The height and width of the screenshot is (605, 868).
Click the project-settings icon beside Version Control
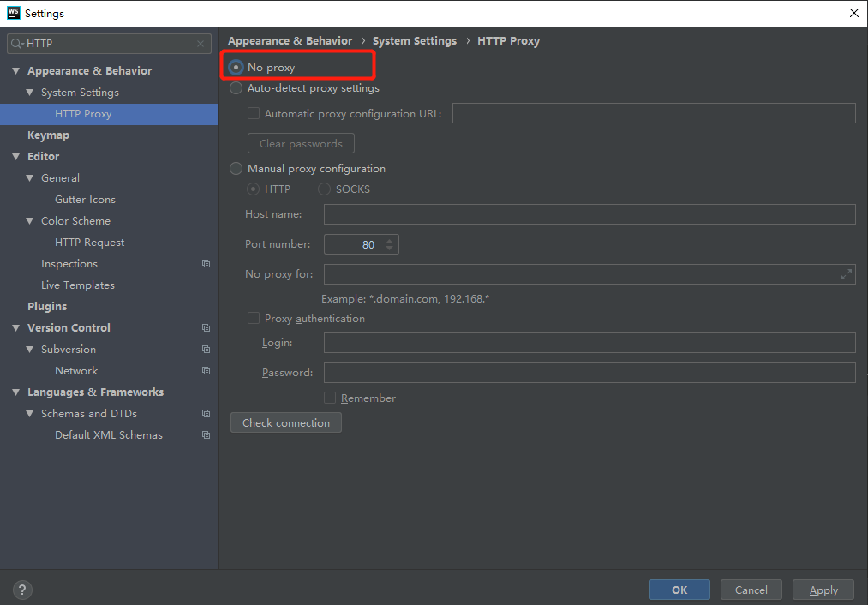pos(206,327)
